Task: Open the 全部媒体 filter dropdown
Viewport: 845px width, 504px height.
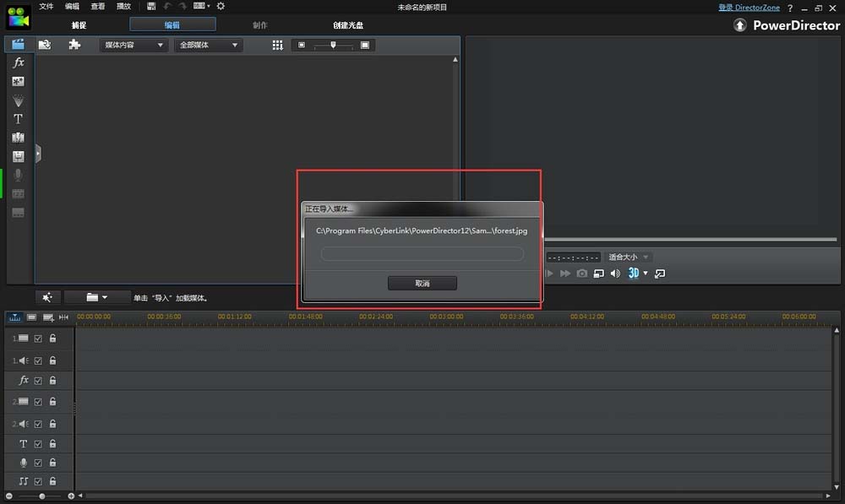Action: coord(209,45)
